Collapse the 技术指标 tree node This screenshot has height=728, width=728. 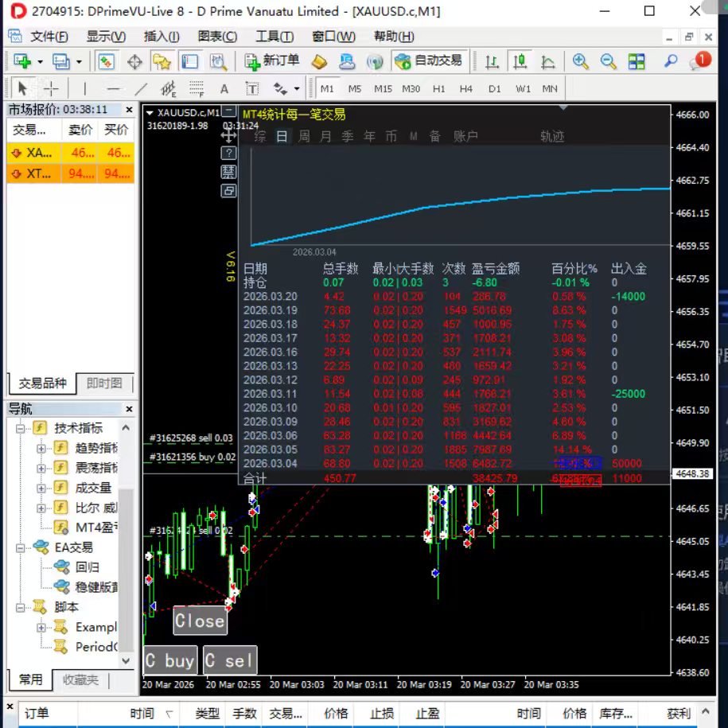21,428
